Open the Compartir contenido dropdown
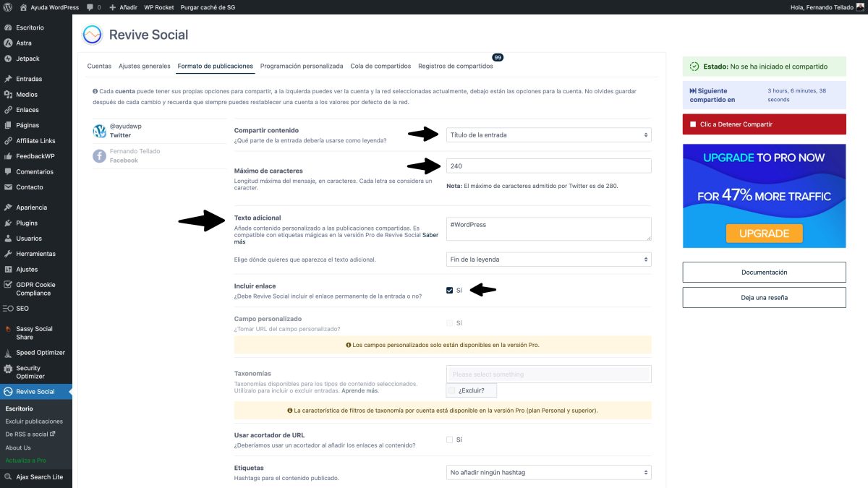868x488 pixels. (548, 134)
